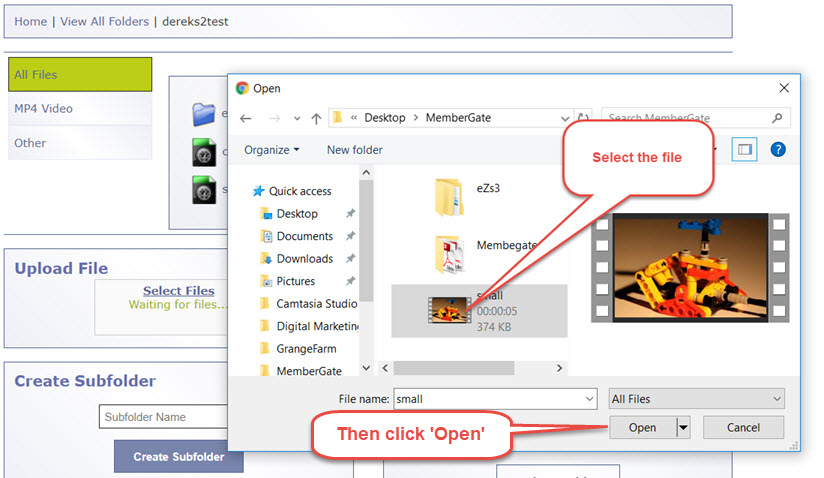Unpin Desktop using its pin icon
Screen dimensions: 824x478
351,213
